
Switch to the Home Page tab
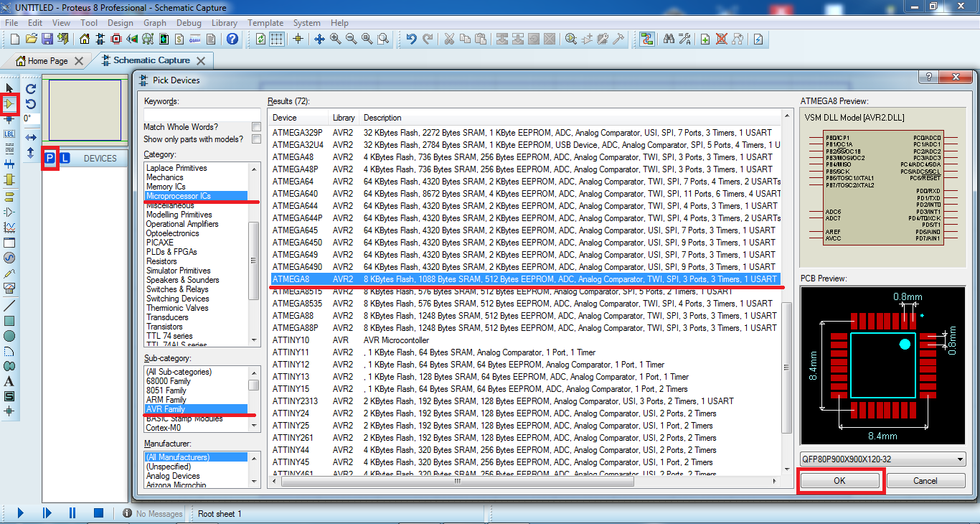click(x=48, y=61)
